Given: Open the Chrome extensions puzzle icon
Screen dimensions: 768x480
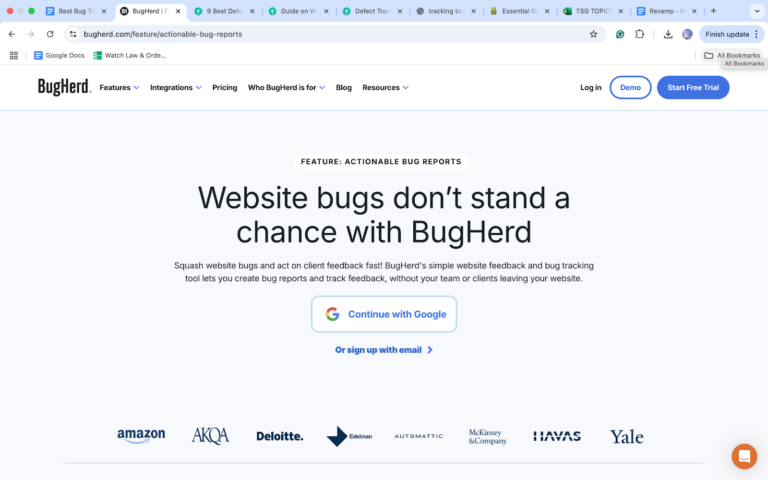Looking at the screenshot, I should tap(639, 34).
